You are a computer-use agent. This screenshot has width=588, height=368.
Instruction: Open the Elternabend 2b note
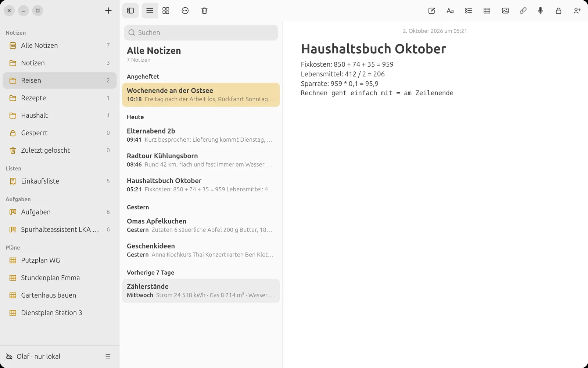(201, 135)
